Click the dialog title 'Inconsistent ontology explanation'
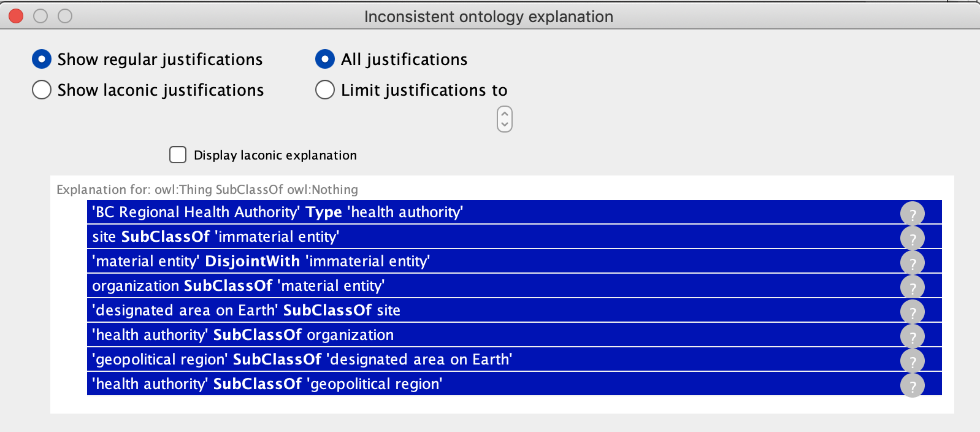Viewport: 980px width, 432px height. [x=489, y=17]
